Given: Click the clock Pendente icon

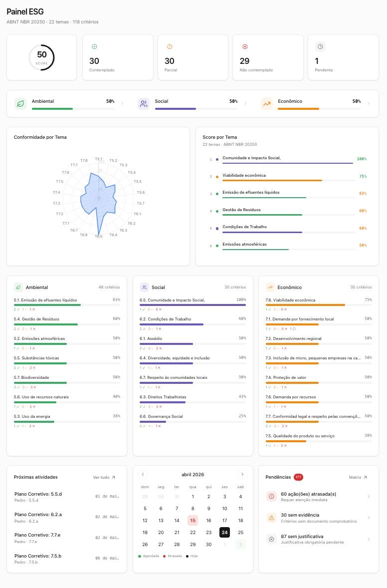Looking at the screenshot, I should pyautogui.click(x=320, y=46).
